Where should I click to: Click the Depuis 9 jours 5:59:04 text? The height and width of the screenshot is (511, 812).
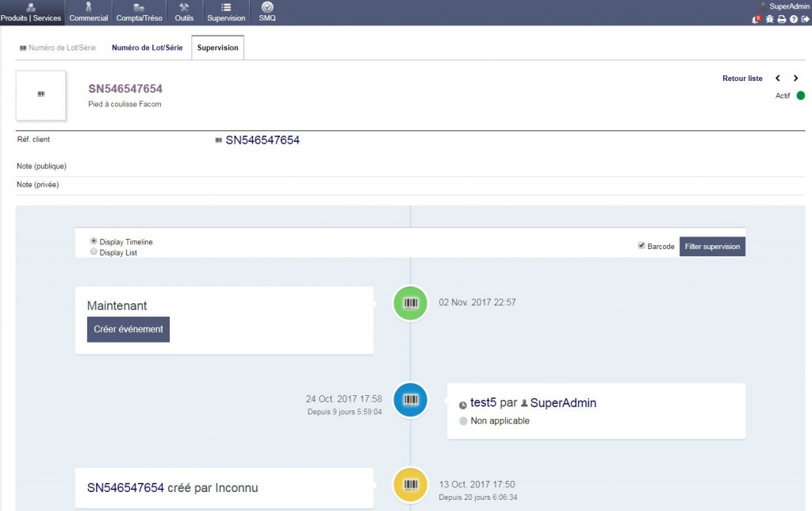344,412
